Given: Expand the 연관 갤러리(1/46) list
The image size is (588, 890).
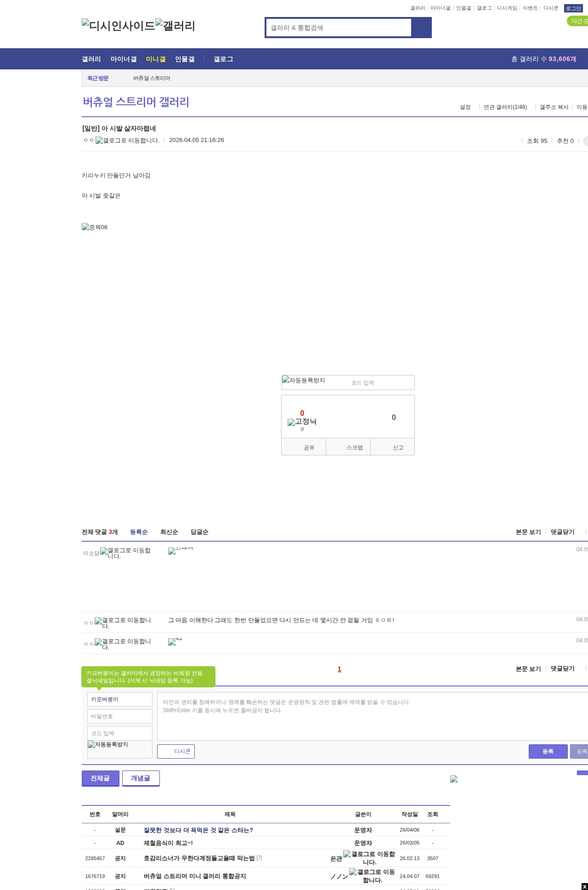Looking at the screenshot, I should click(x=505, y=107).
